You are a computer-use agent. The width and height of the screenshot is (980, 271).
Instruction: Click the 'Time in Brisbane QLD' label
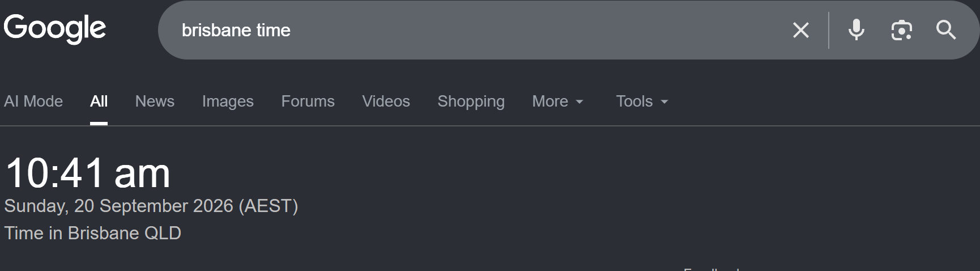coord(92,233)
